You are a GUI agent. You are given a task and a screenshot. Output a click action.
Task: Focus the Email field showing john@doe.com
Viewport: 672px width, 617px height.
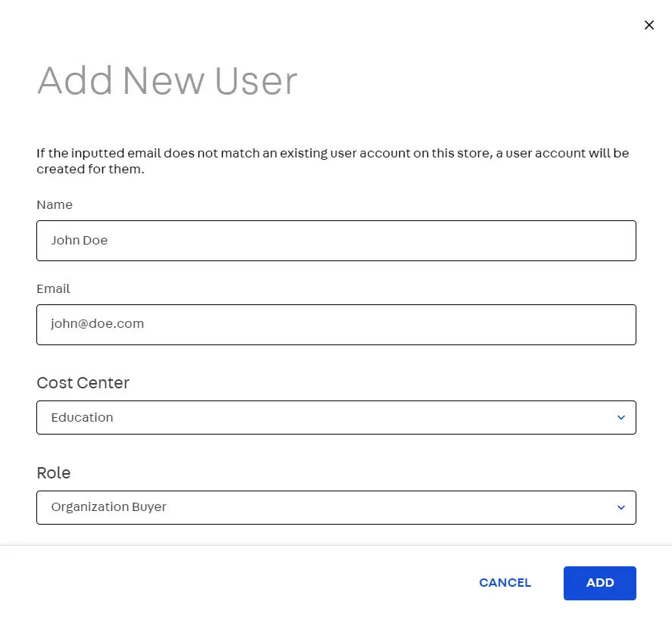(x=336, y=323)
